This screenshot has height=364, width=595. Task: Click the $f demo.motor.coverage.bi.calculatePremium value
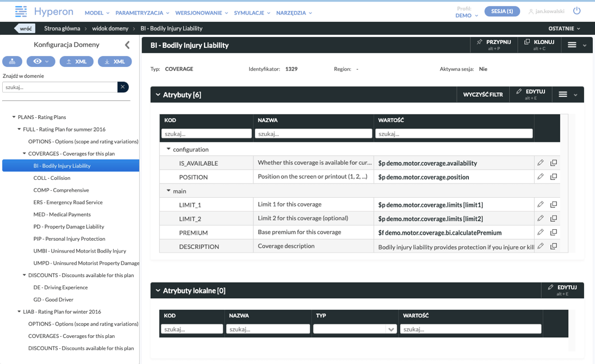440,233
